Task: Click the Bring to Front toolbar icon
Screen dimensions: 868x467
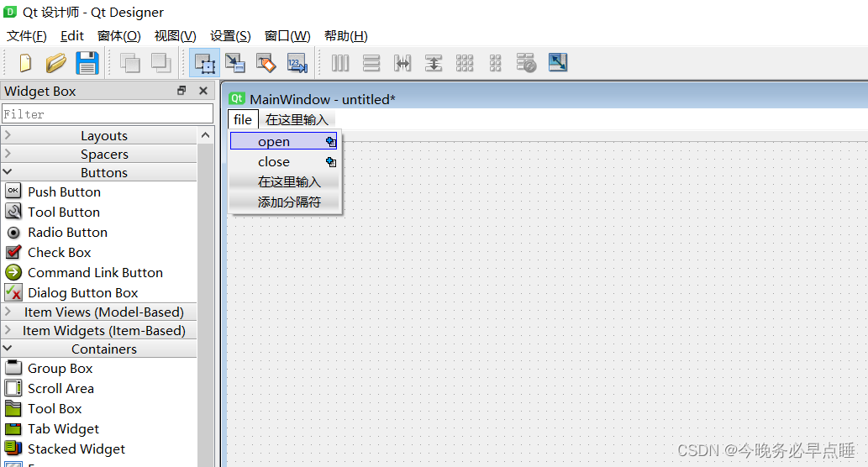Action: [x=161, y=63]
